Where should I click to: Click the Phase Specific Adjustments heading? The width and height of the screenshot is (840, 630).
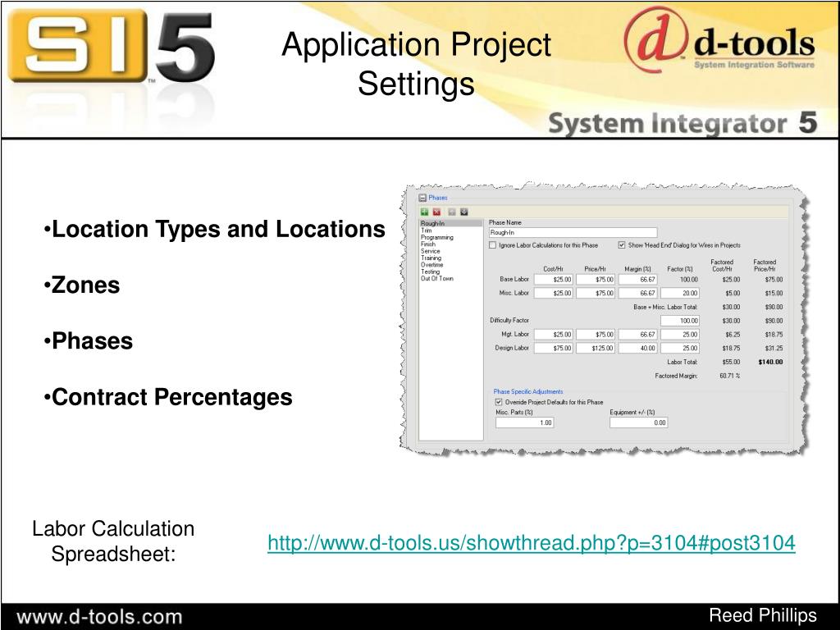tap(528, 391)
